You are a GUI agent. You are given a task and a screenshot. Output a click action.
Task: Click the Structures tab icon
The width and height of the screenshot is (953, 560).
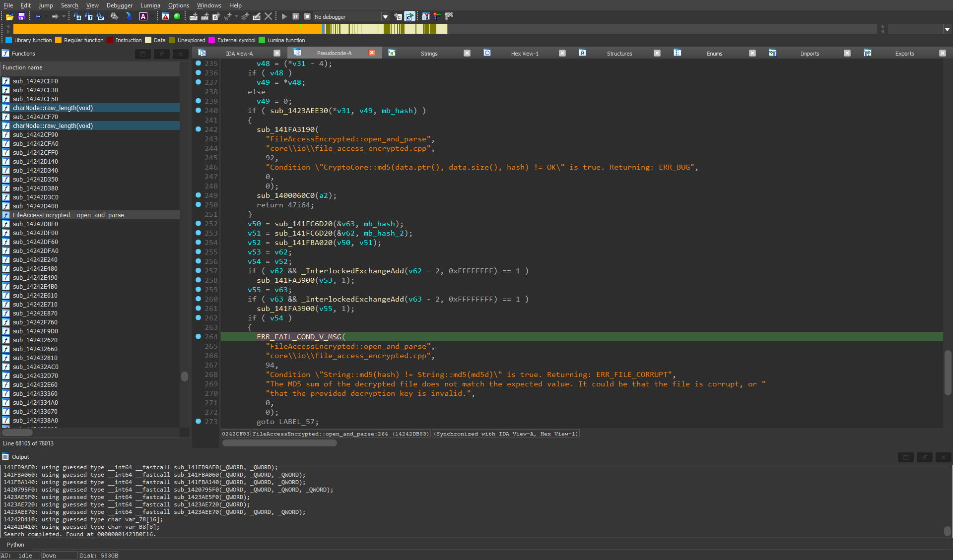583,53
